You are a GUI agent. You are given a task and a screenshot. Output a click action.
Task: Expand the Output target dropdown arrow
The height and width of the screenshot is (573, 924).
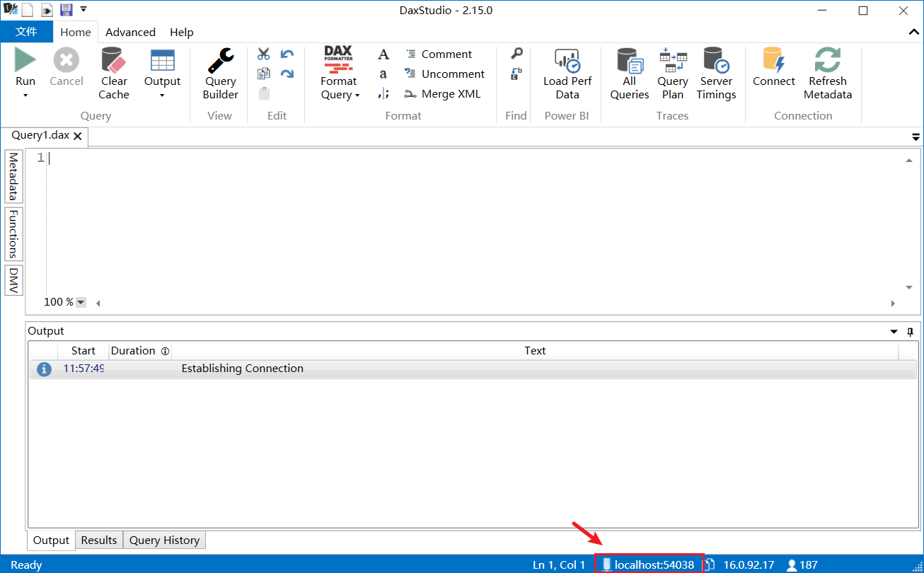162,95
